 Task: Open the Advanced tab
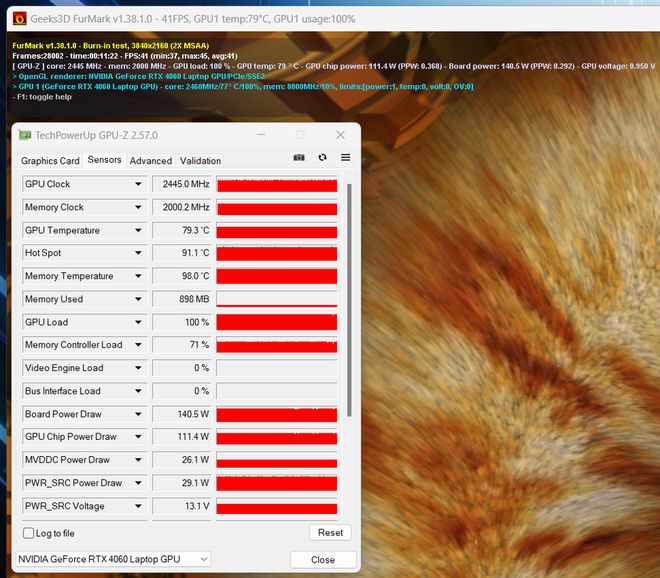pos(151,161)
